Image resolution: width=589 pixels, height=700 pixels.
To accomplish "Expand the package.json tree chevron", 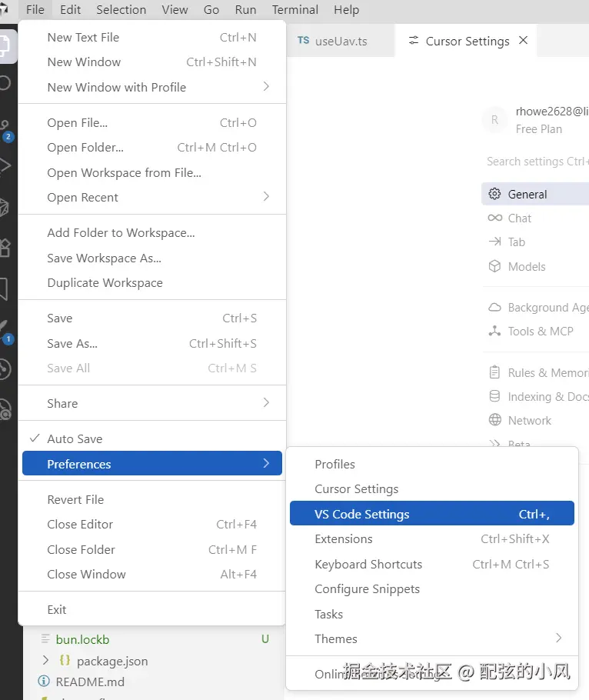I will 45,660.
